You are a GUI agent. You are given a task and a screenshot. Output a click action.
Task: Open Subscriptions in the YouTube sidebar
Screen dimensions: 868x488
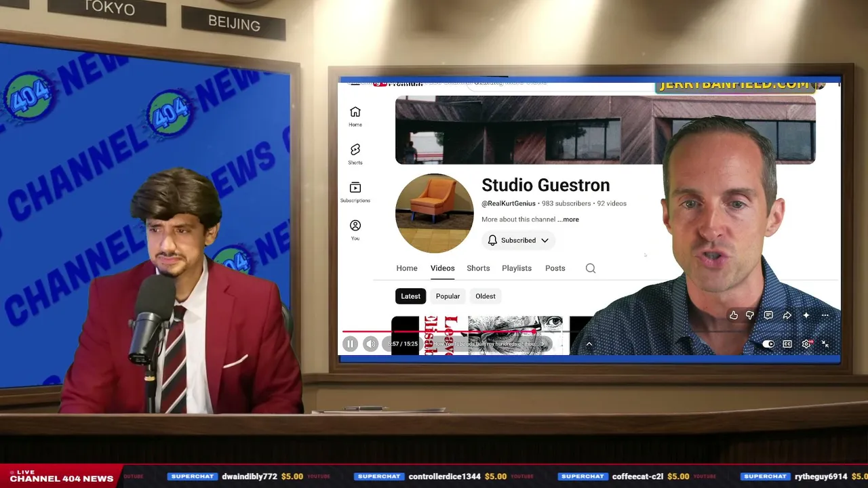355,192
